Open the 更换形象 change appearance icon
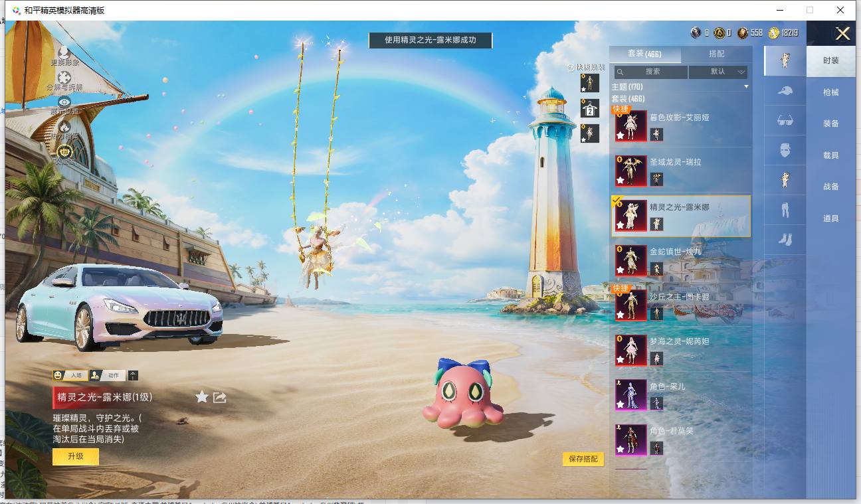This screenshot has width=861, height=504. [x=64, y=52]
